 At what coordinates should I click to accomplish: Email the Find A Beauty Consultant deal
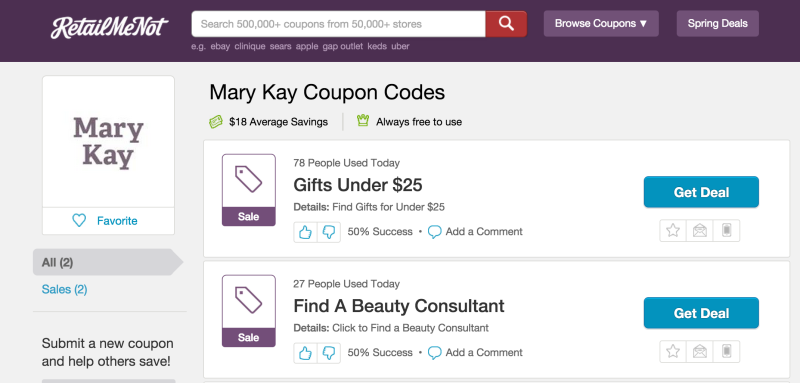point(699,351)
